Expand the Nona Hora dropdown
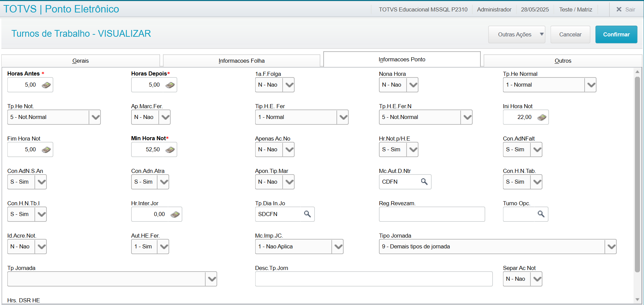The width and height of the screenshot is (644, 305). pyautogui.click(x=413, y=85)
